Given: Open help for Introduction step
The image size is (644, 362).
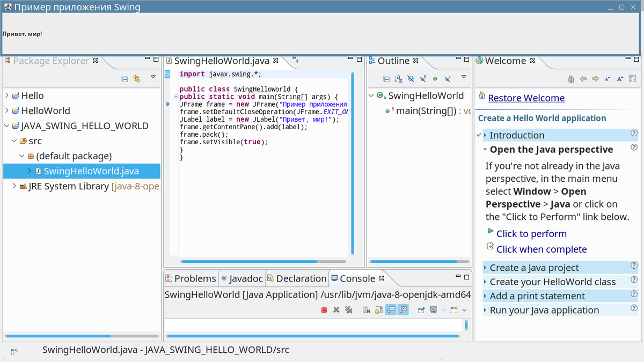Looking at the screenshot, I should pos(634,133).
